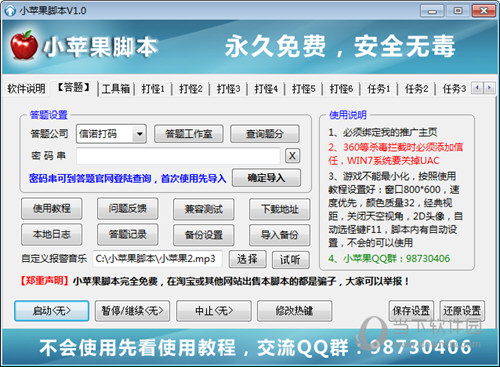
Task: Click 试听 to preview alarm music
Action: pos(291,259)
